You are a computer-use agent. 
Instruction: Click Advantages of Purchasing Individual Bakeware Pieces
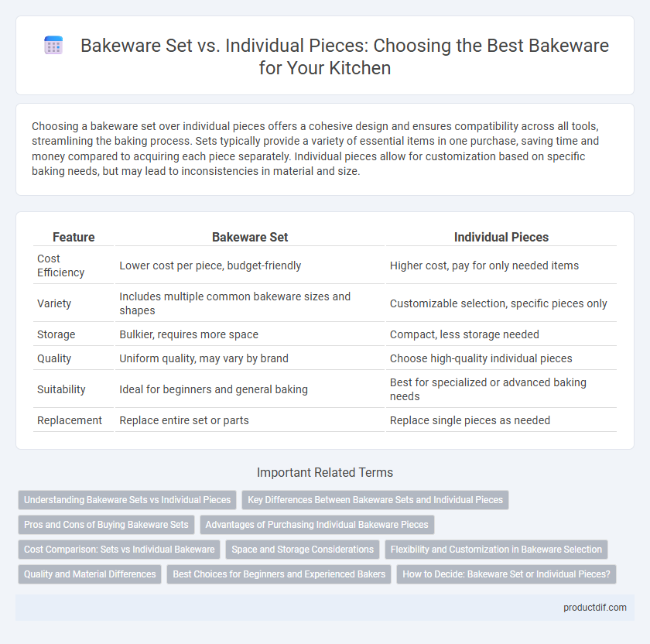coord(317,525)
